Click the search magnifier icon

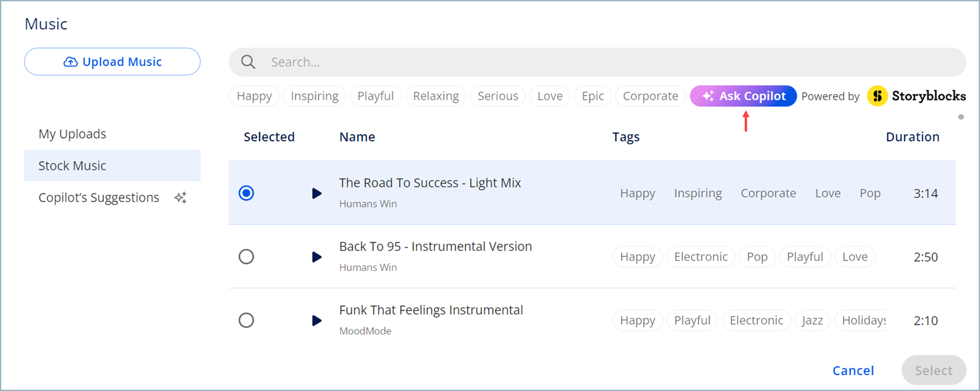249,62
